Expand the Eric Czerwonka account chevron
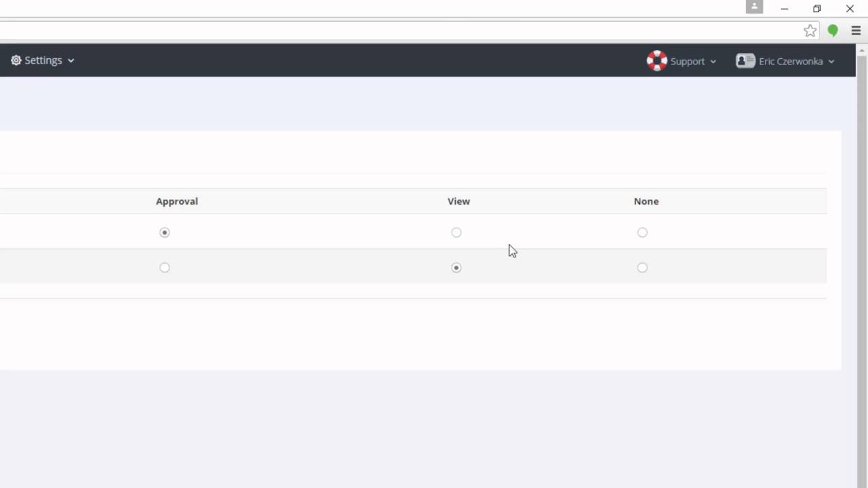 (x=831, y=62)
